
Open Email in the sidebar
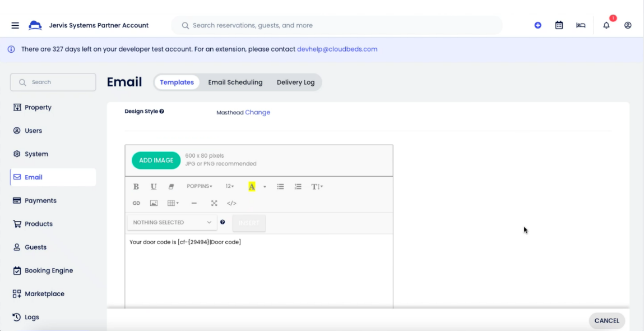(53, 177)
